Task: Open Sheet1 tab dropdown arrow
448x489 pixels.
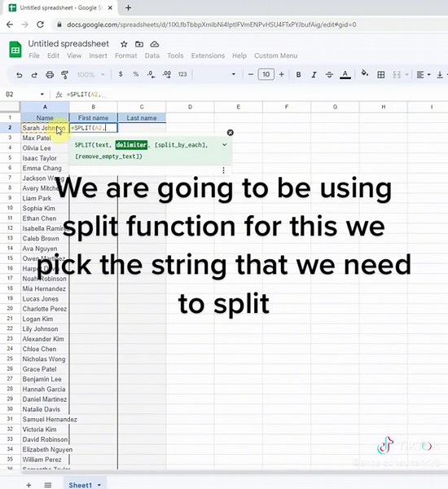Action: (99, 485)
